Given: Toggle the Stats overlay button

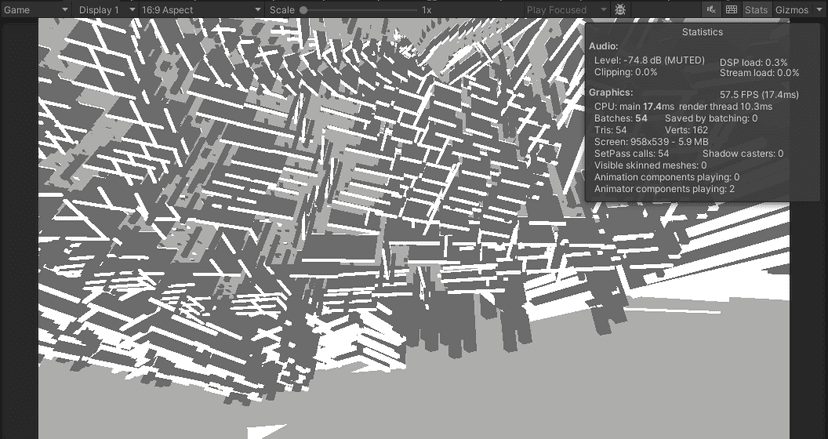Looking at the screenshot, I should (x=756, y=10).
